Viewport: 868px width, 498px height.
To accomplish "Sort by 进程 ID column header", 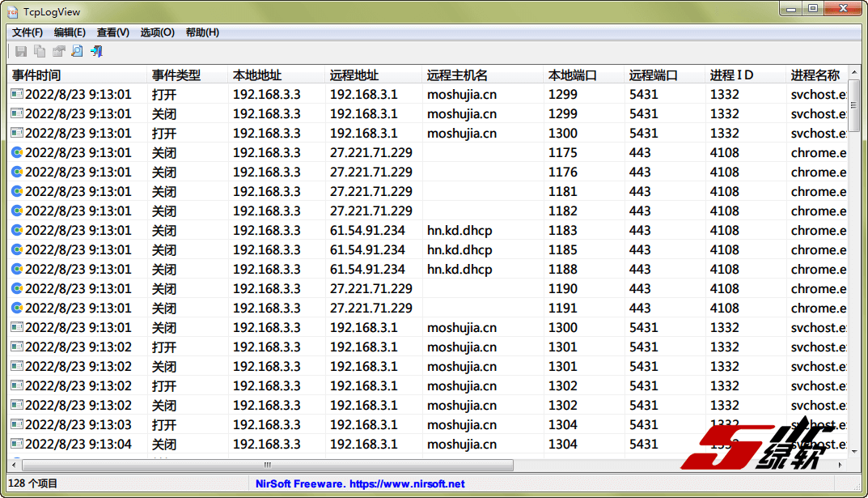I will pyautogui.click(x=732, y=75).
